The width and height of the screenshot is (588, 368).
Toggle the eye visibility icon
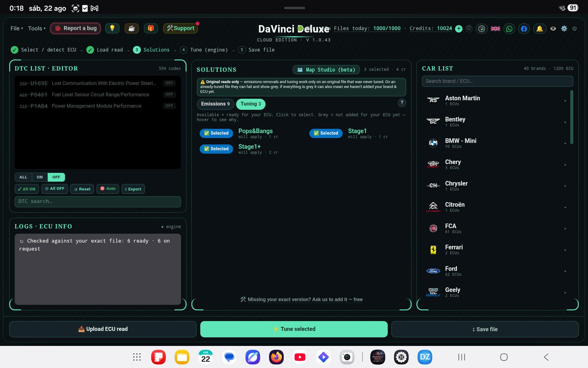click(553, 28)
